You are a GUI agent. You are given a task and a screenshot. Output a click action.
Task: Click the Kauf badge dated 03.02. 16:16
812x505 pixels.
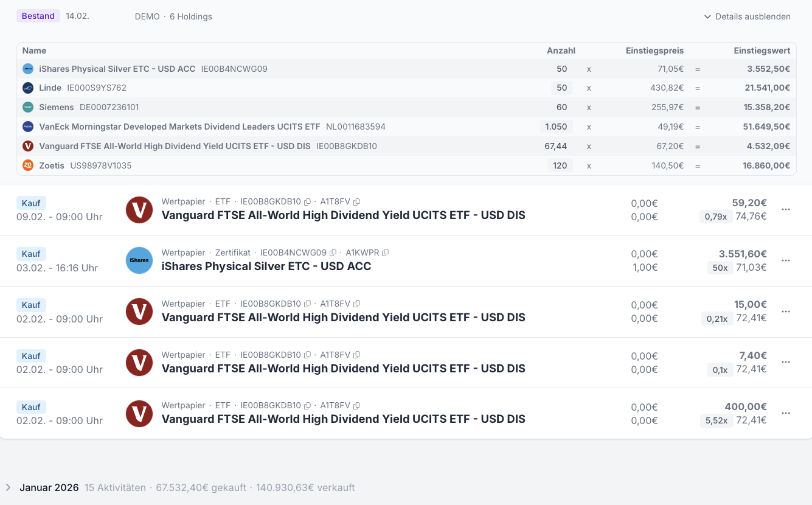tap(31, 254)
